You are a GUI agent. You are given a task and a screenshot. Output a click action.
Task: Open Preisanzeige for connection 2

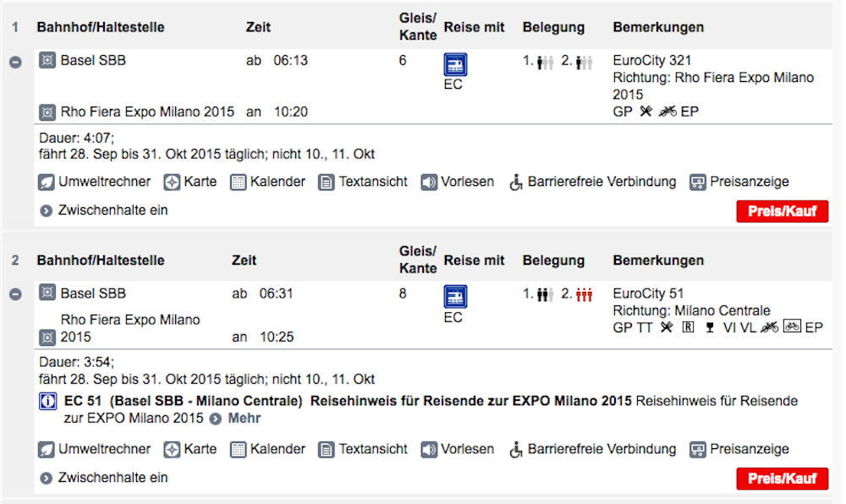point(739,450)
